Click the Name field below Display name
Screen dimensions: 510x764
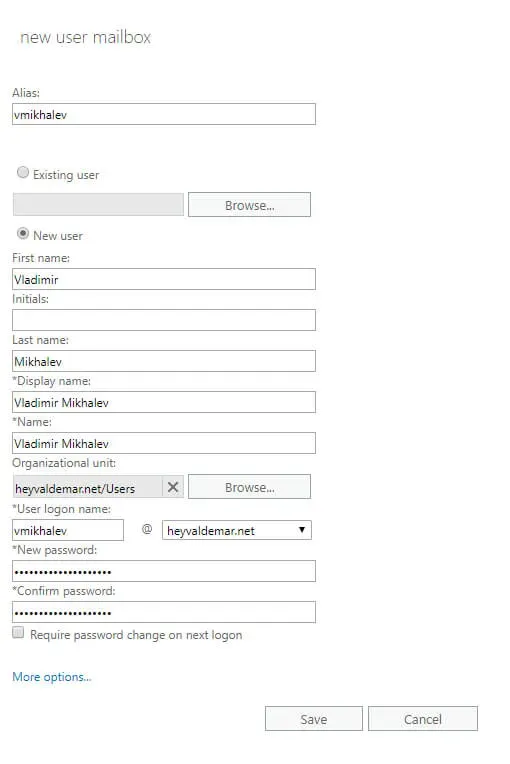click(164, 443)
